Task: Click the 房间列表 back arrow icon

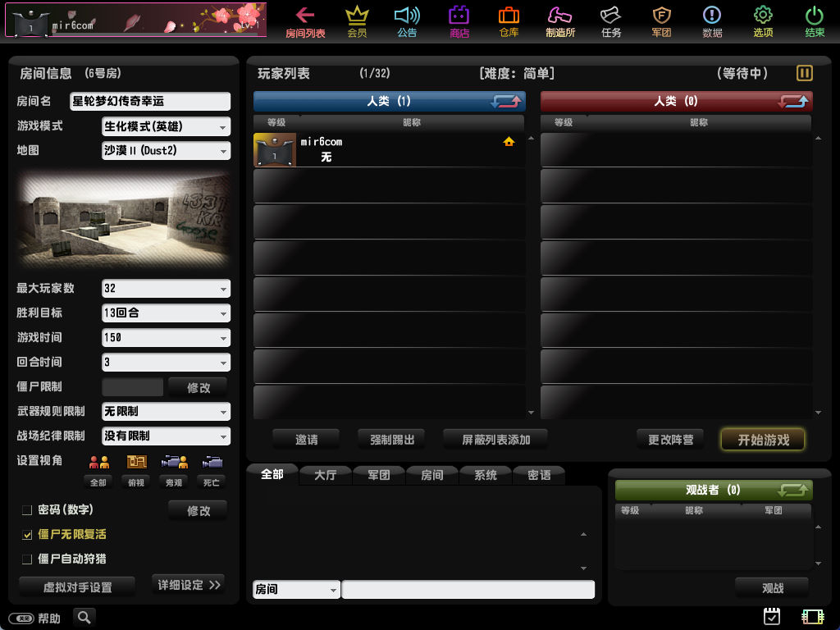Action: (x=305, y=16)
